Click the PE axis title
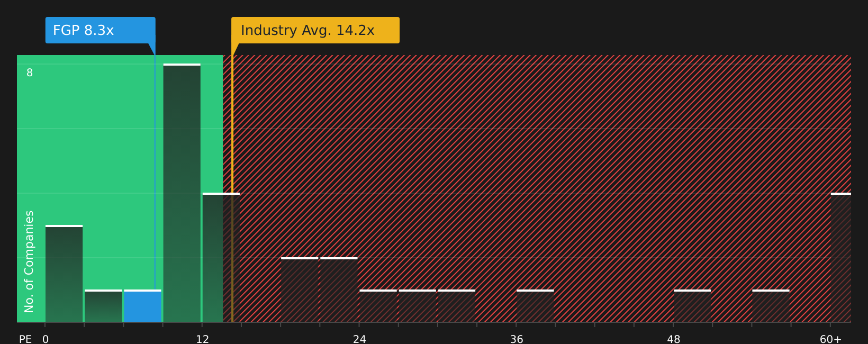Viewport: 868px width, 344px height. pyautogui.click(x=25, y=339)
